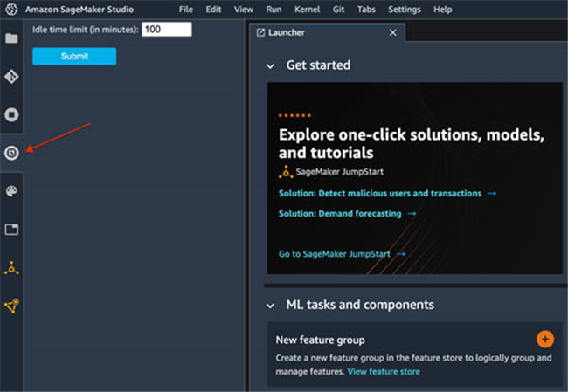Click View feature store link
The width and height of the screenshot is (568, 392).
coord(384,371)
